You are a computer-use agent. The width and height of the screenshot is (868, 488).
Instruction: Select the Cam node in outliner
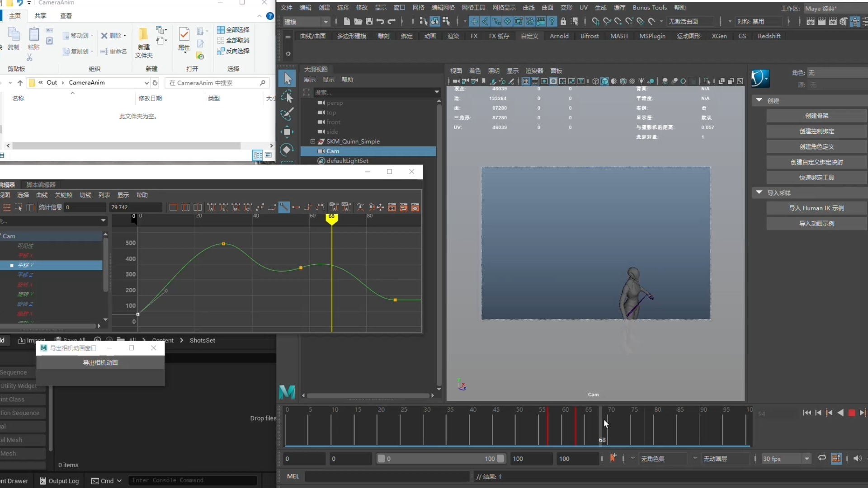(333, 151)
